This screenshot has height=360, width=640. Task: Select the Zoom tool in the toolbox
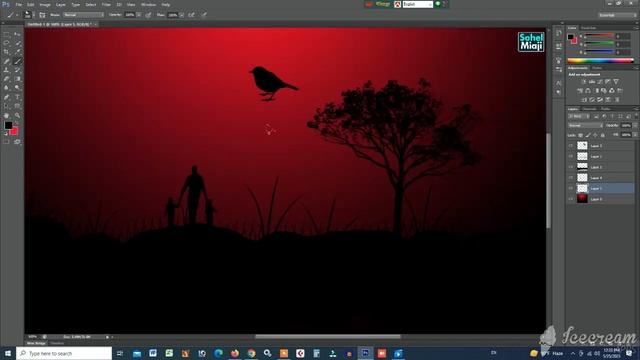(x=17, y=116)
